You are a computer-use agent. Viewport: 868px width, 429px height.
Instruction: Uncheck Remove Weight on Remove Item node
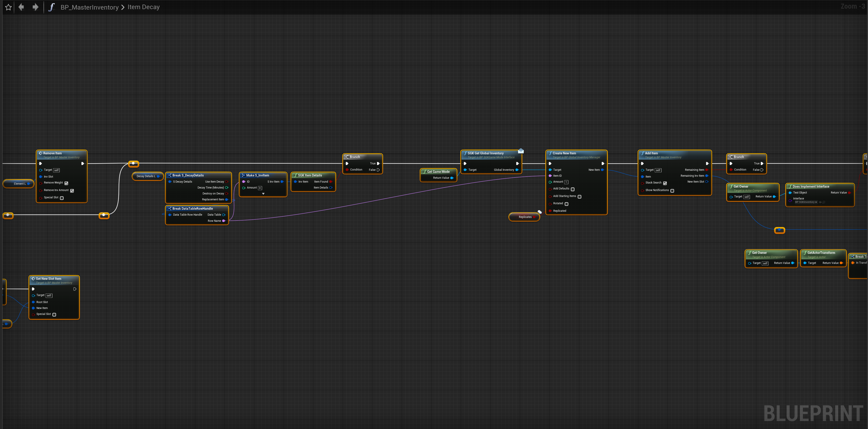pyautogui.click(x=66, y=183)
